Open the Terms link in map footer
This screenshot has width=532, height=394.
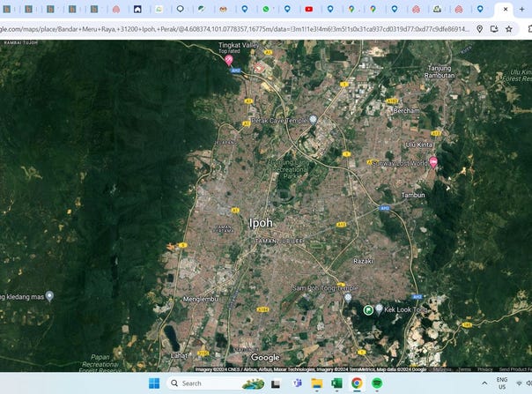point(464,369)
